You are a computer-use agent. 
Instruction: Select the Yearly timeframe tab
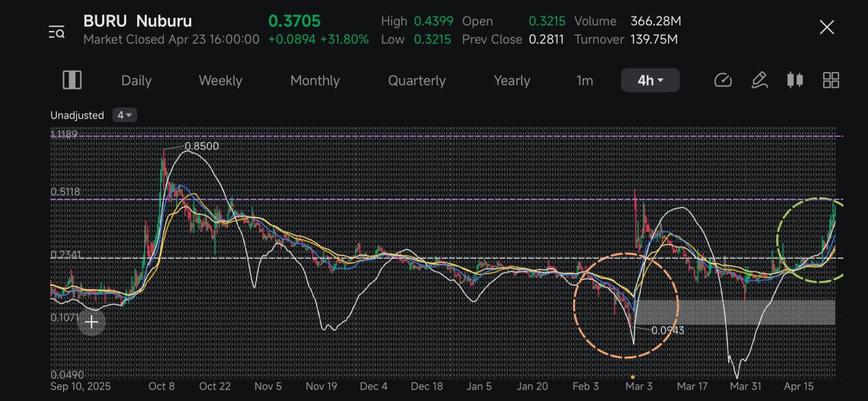click(512, 80)
